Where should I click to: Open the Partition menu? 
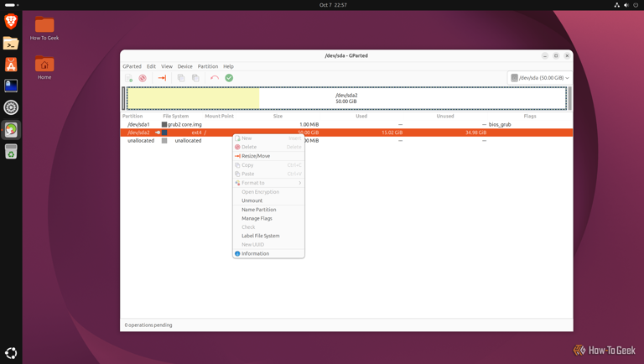pos(208,66)
